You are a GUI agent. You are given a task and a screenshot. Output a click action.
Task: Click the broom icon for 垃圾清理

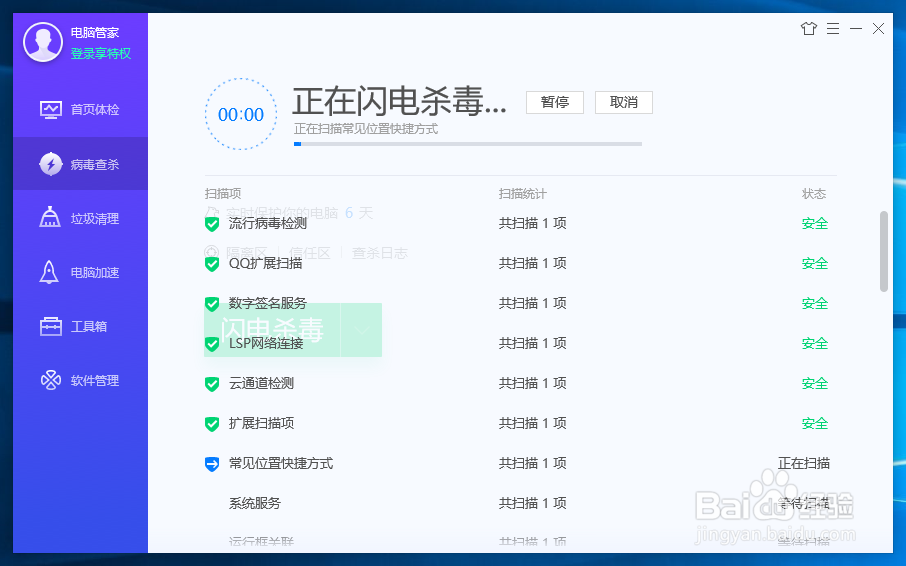tap(50, 217)
